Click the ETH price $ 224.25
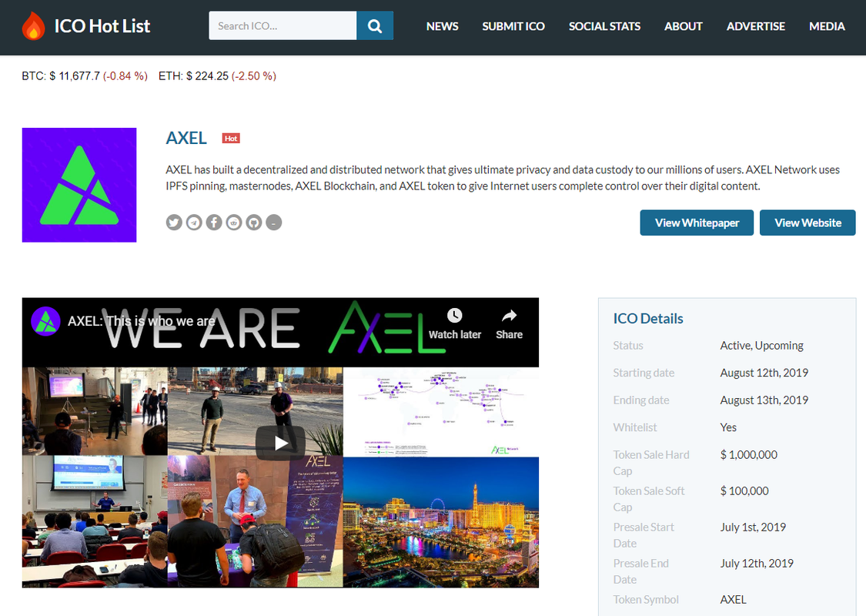866x616 pixels. 207,76
